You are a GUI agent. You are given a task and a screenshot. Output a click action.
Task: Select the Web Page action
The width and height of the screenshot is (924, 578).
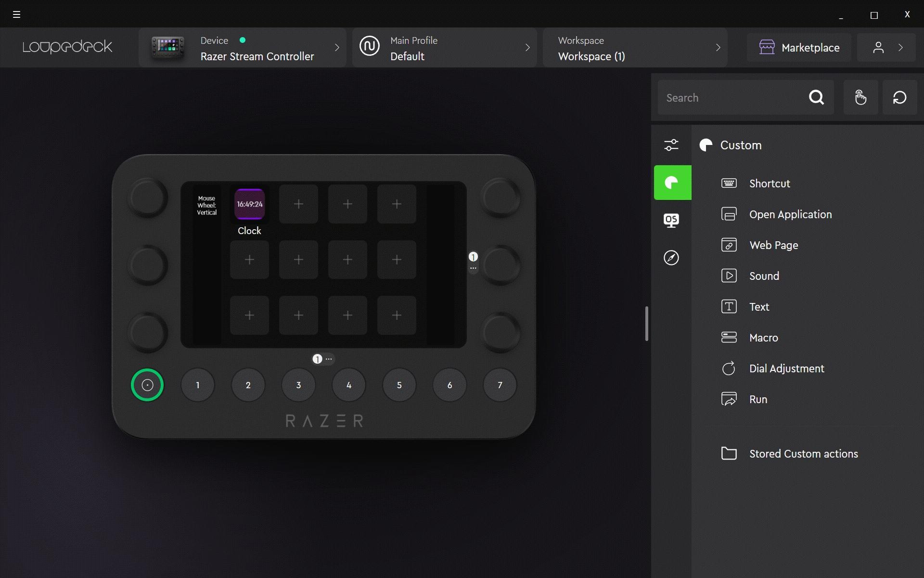tap(774, 245)
